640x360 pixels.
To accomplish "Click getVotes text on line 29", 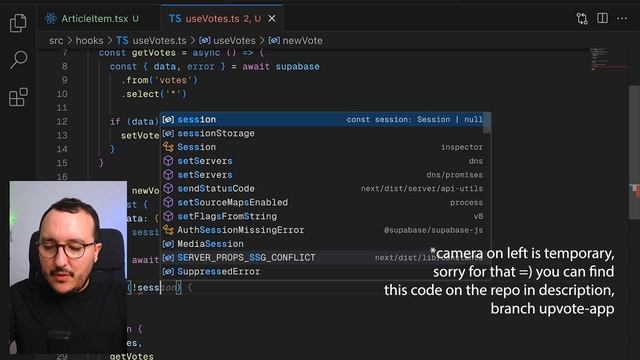I will [x=131, y=356].
